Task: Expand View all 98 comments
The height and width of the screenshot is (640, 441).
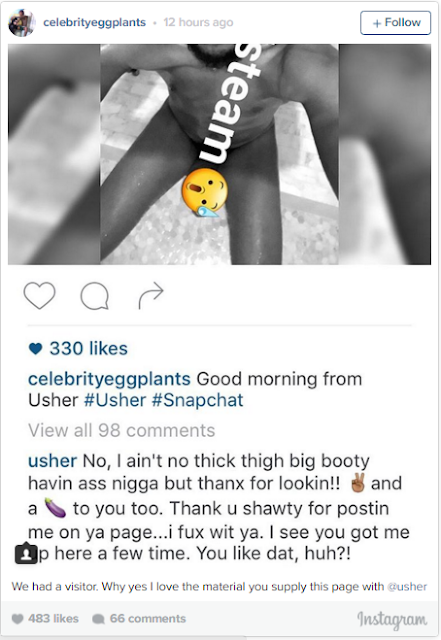Action: tap(122, 430)
